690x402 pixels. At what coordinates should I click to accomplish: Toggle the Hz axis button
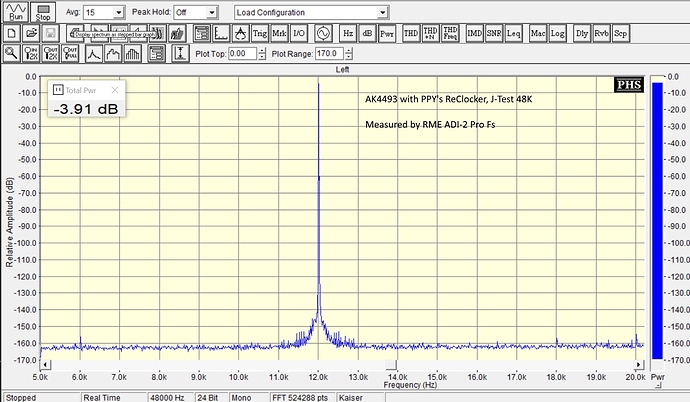click(348, 33)
